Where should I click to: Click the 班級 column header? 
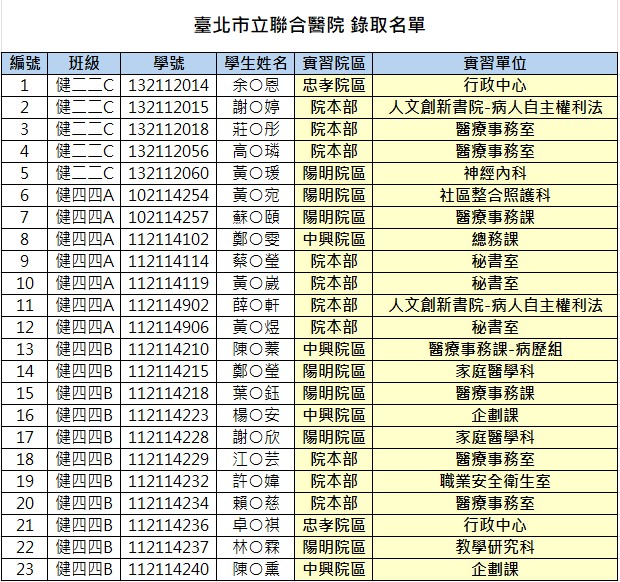85,63
